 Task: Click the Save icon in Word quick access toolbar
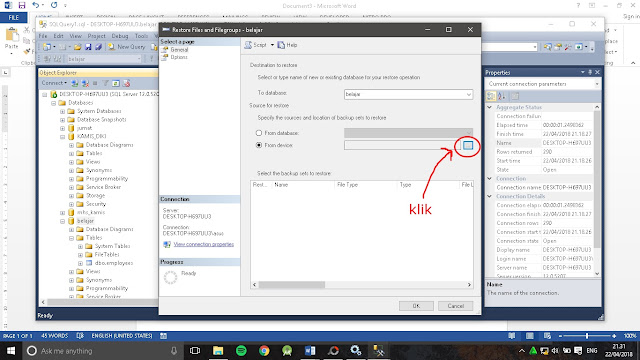pyautogui.click(x=22, y=5)
